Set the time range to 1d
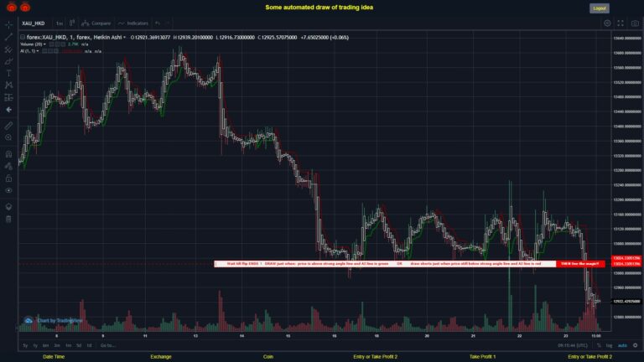Image resolution: width=644 pixels, height=362 pixels. pyautogui.click(x=89, y=345)
